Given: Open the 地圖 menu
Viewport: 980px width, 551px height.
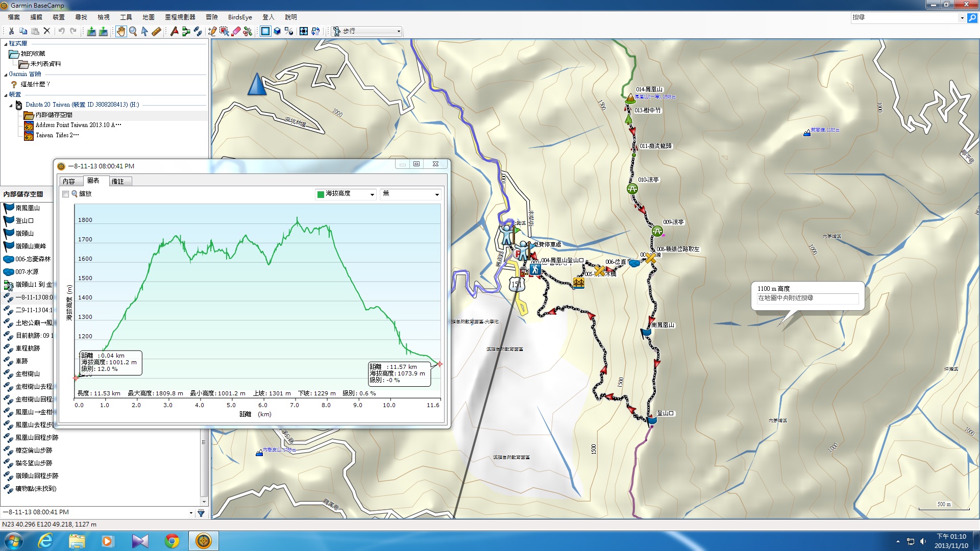Looking at the screenshot, I should click(x=148, y=17).
